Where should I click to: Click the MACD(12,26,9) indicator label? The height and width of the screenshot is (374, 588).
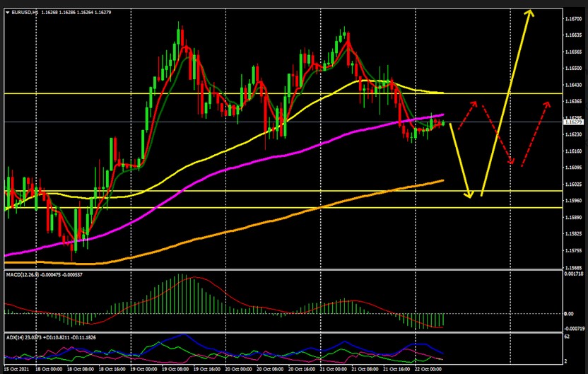click(x=25, y=274)
